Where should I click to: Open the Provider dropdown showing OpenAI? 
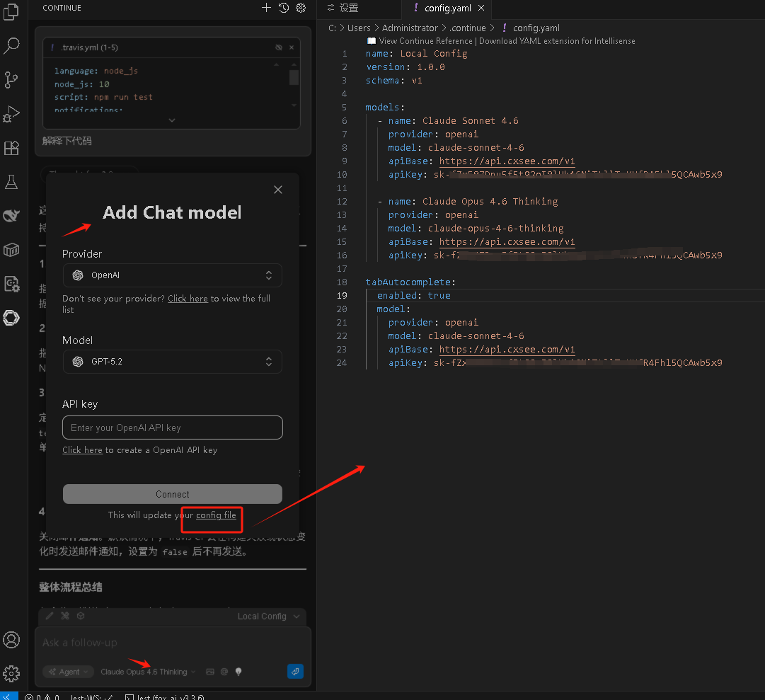click(172, 275)
